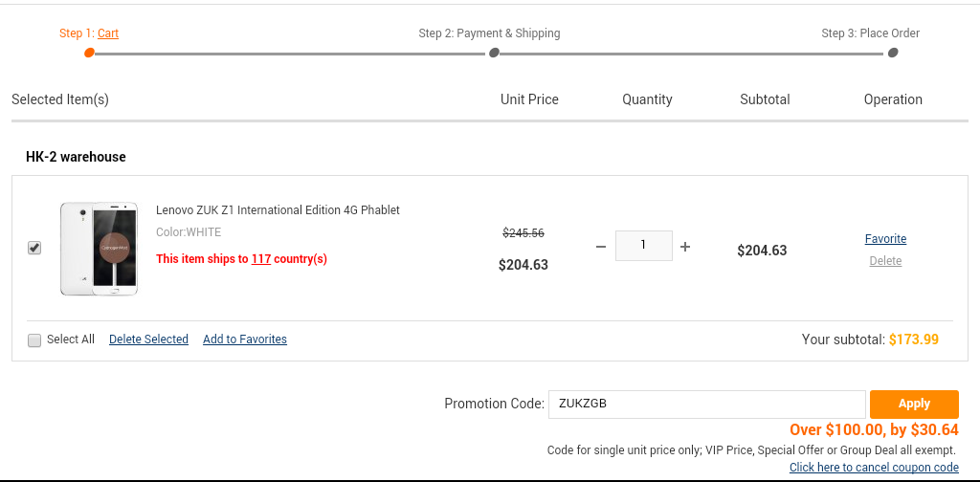Click Add to Favorites link
980x482 pixels.
click(245, 339)
